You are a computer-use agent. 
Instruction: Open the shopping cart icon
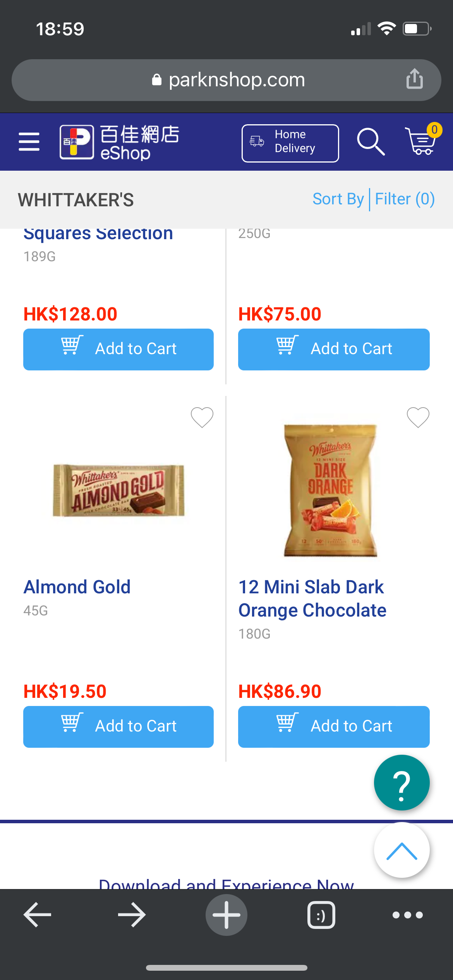click(x=421, y=141)
